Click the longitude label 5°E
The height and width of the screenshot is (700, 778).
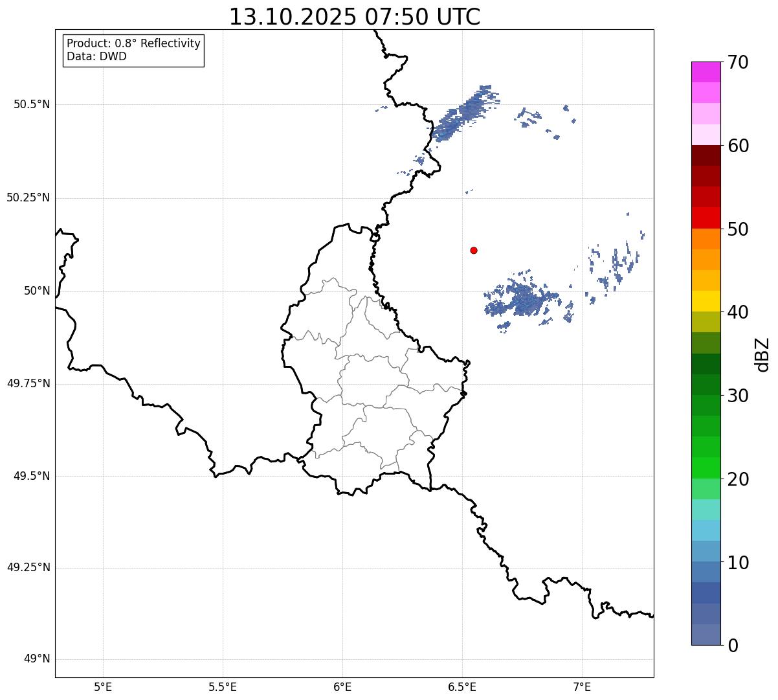(103, 686)
